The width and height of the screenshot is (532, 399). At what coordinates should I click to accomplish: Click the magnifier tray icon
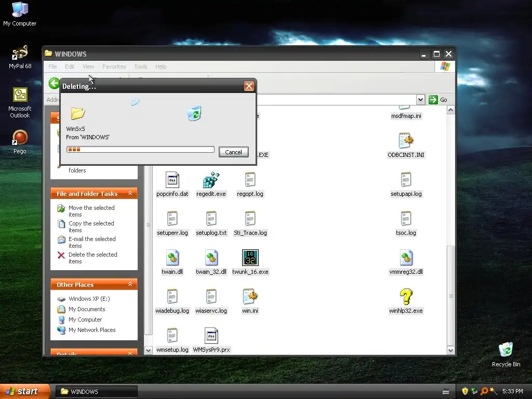pos(484,391)
